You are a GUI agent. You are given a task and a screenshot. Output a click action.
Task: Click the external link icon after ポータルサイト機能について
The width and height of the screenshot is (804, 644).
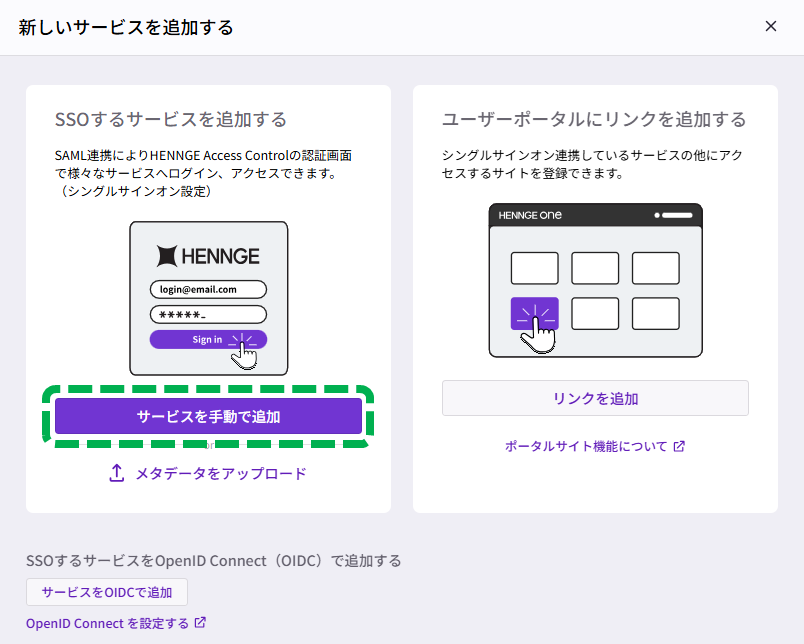tap(679, 446)
